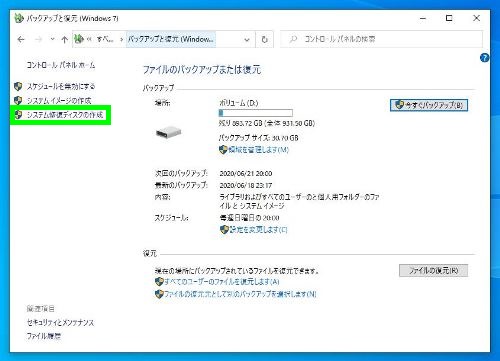Open システムイメージの作成 link

[x=59, y=100]
